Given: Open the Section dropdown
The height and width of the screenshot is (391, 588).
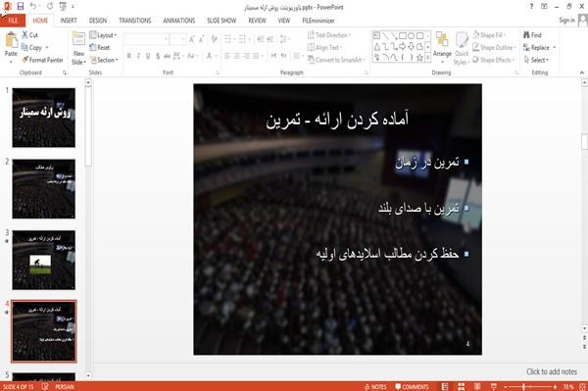Looking at the screenshot, I should pos(104,60).
